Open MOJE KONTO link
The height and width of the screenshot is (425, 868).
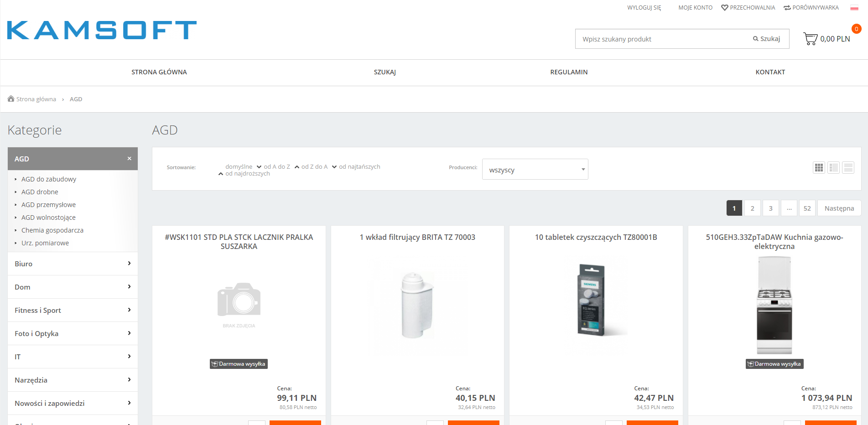coord(695,8)
